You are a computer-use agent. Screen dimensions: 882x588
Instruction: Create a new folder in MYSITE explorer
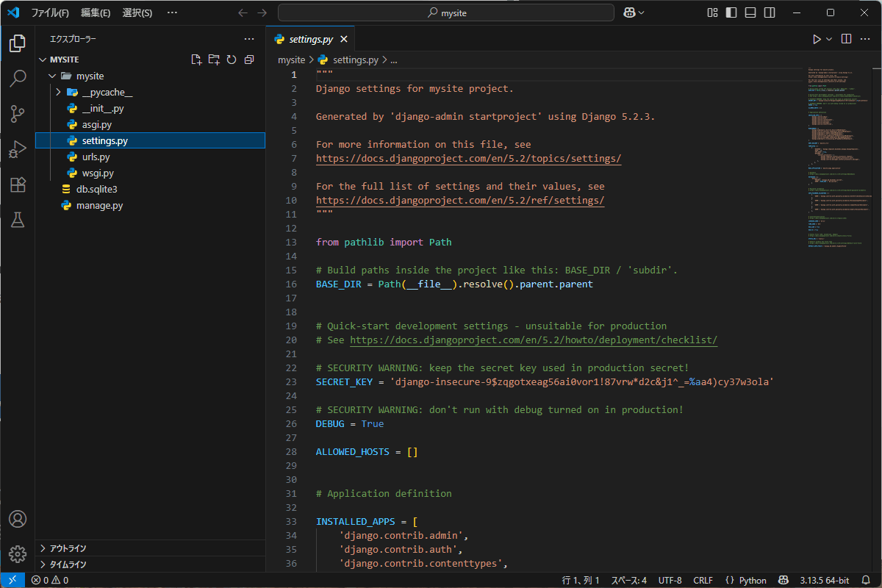(x=214, y=60)
